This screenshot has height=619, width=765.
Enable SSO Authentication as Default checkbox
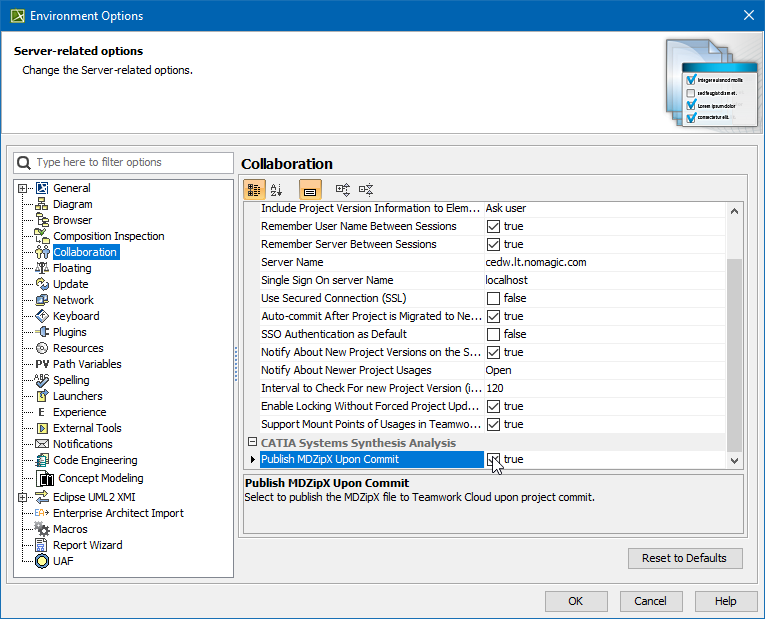coord(493,334)
